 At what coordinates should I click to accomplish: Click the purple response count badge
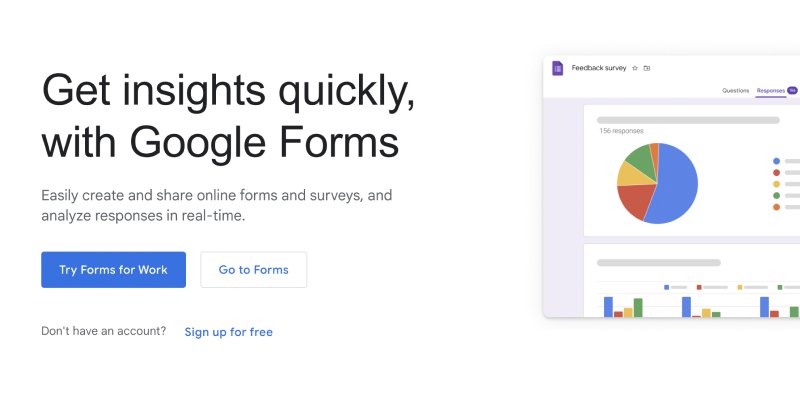[x=792, y=90]
